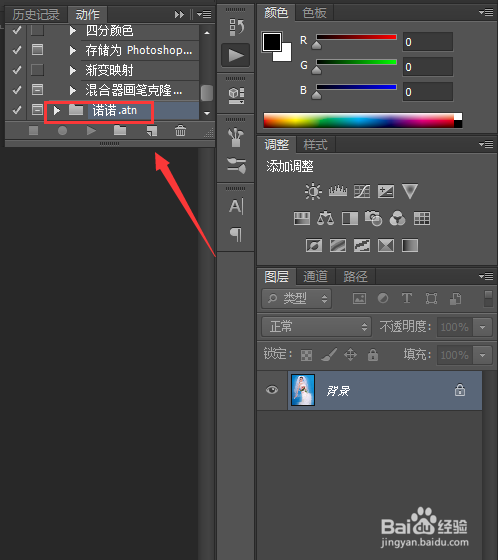Toggle the checkmark for 渐变映射 action

(16, 70)
